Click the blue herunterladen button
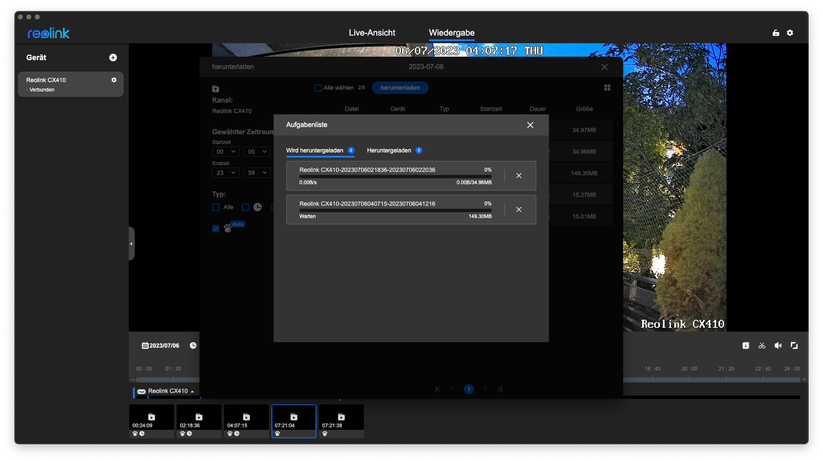Screen dimensions: 823x462 click(x=400, y=88)
